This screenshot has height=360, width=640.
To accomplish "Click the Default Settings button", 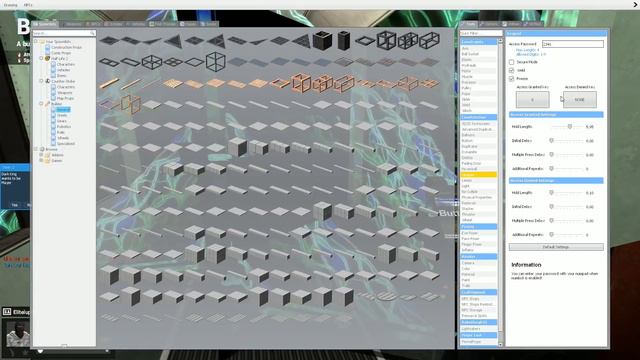I will pos(556,247).
